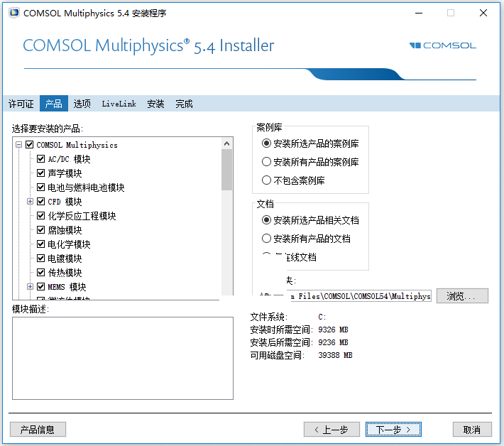Click the 9326 MB space value
The image size is (504, 446).
click(334, 330)
